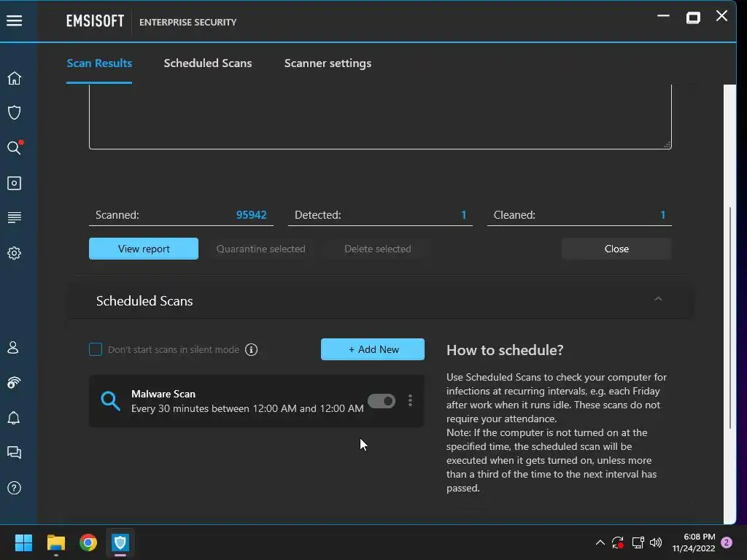747x560 pixels.
Task: Open the Logs list icon
Action: point(15,217)
